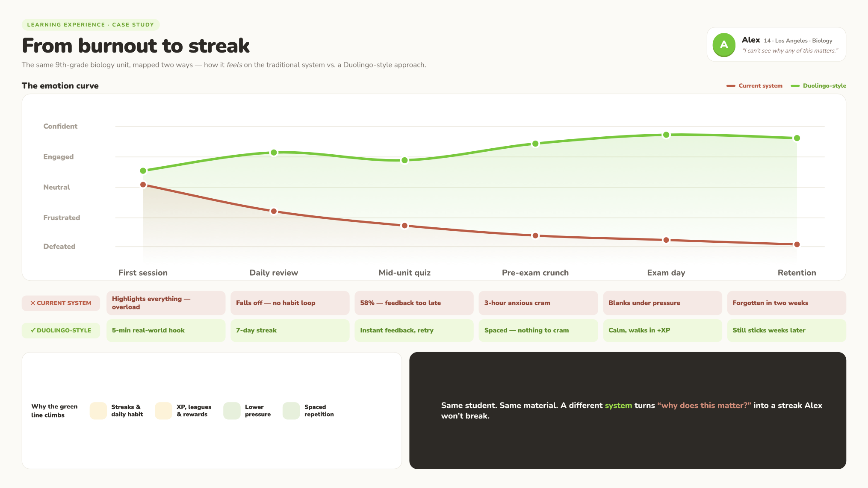Click the 'First session' axis label
Viewport: 868px width, 488px height.
(x=143, y=273)
